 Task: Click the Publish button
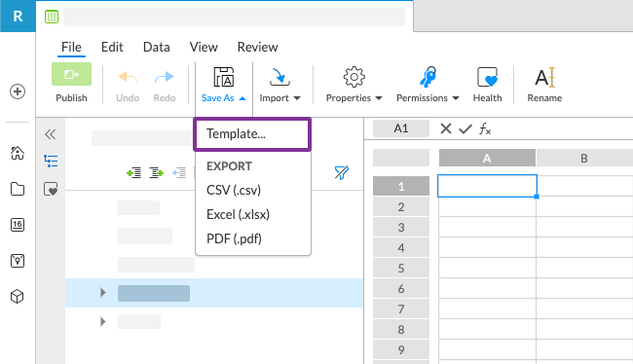pyautogui.click(x=71, y=83)
